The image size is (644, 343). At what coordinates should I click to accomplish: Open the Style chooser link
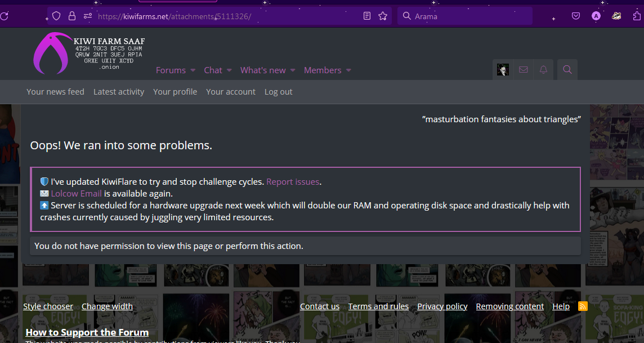(48, 306)
